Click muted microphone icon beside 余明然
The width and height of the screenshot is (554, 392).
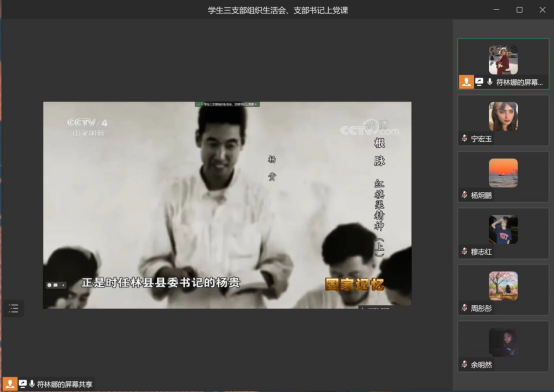tap(465, 364)
